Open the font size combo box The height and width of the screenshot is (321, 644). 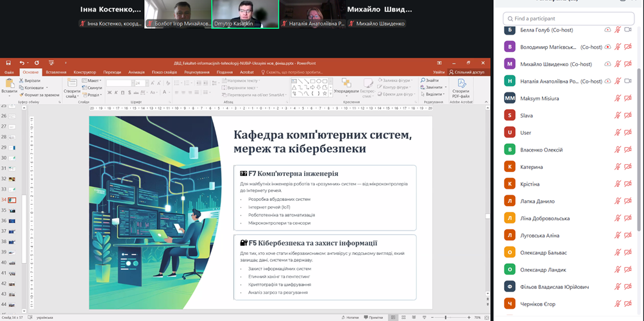click(x=139, y=83)
